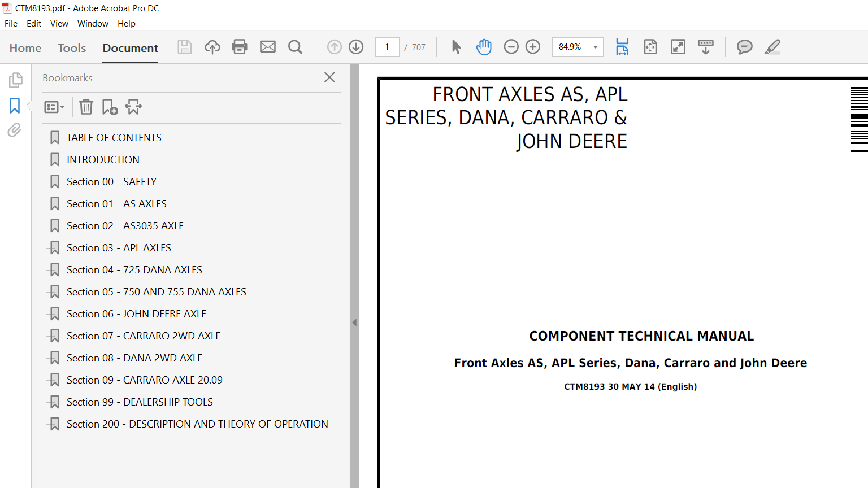
Task: Click CTM8193 30 MAY 14 (English) text
Action: [x=631, y=387]
